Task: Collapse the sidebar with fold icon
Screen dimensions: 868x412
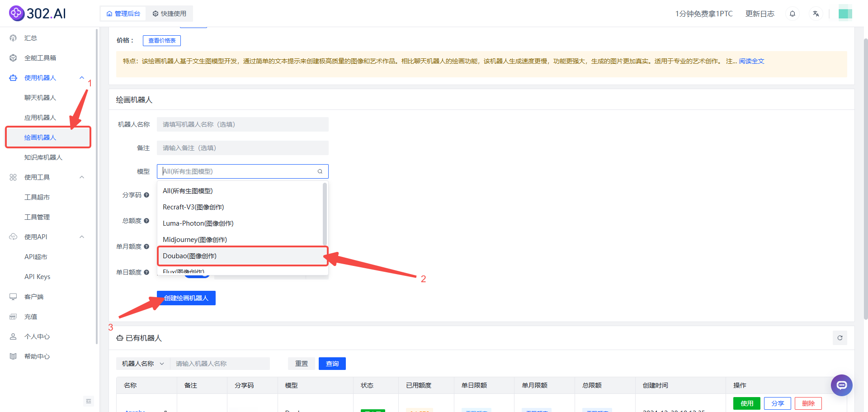Action: tap(89, 401)
